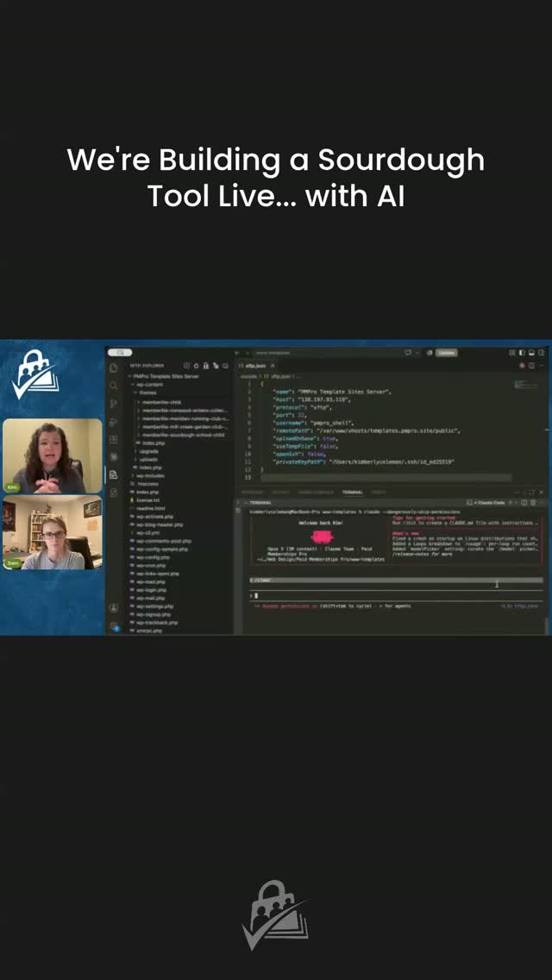The width and height of the screenshot is (552, 980).
Task: Switch to the OUTPUT panel tab
Action: click(281, 493)
